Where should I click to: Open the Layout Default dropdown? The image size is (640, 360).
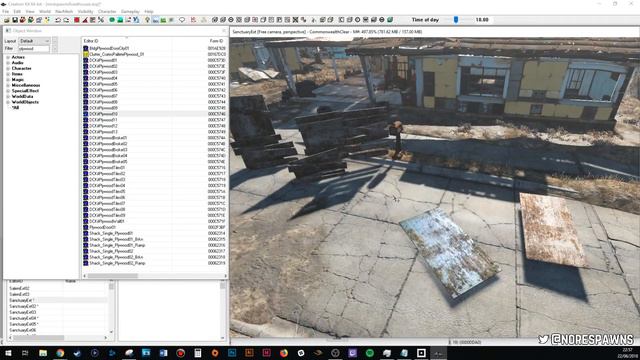pos(34,41)
